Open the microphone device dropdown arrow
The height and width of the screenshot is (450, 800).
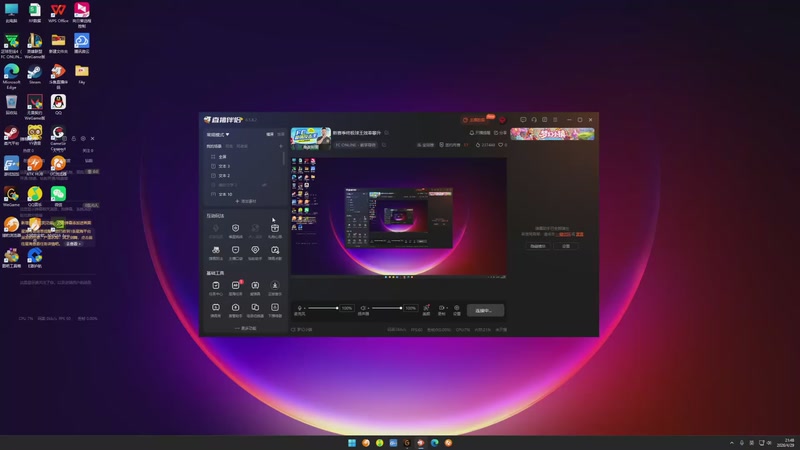(x=305, y=308)
